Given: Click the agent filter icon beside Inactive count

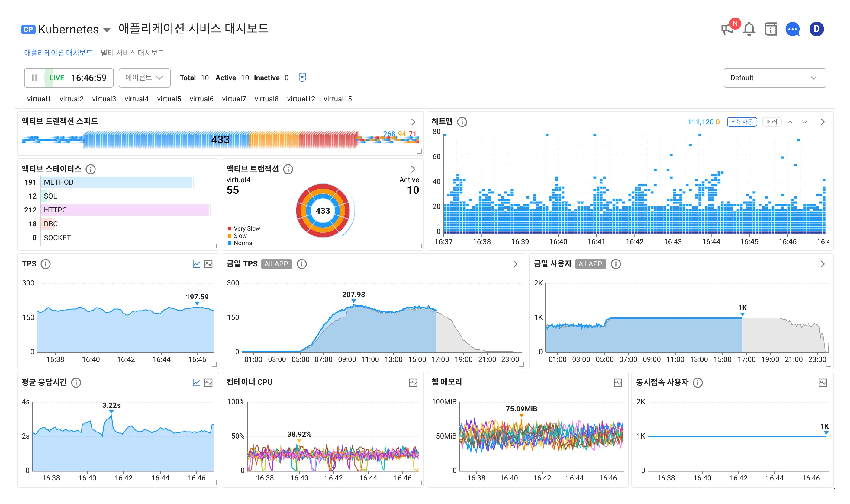Looking at the screenshot, I should click(302, 78).
